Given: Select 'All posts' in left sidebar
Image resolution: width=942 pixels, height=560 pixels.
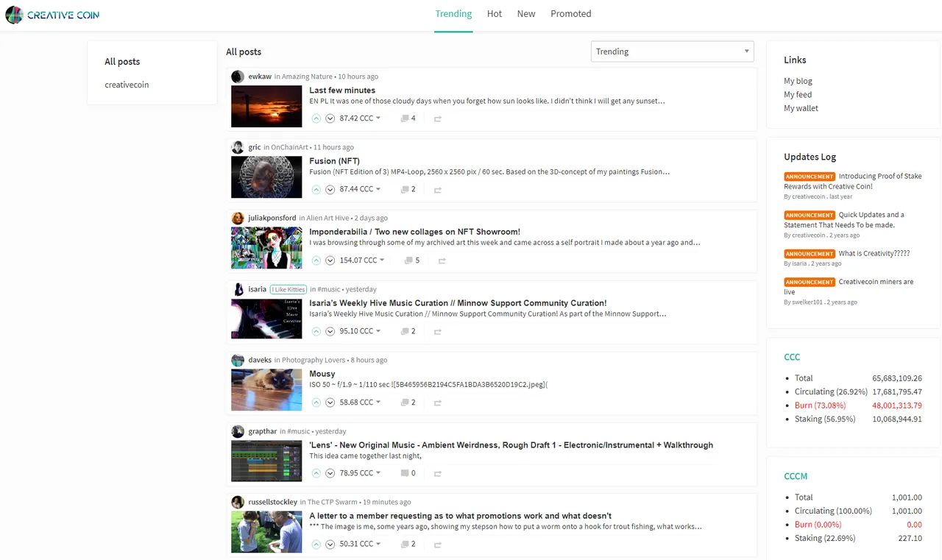Looking at the screenshot, I should point(122,62).
